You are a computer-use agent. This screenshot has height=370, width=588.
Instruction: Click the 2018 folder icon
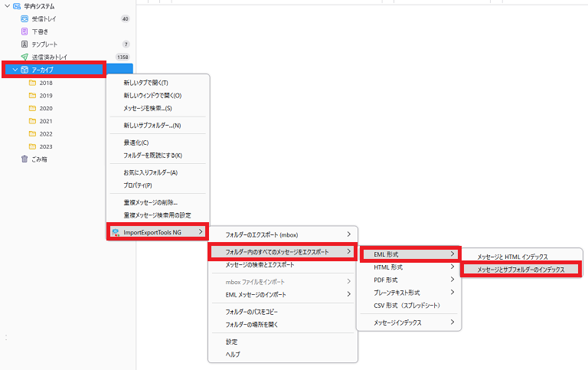click(33, 83)
